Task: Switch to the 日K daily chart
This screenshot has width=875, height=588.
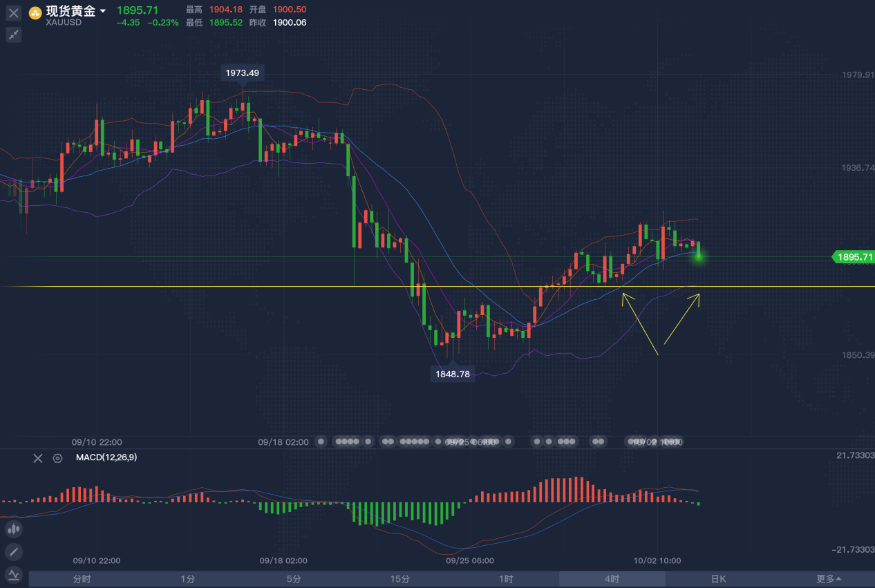Action: click(x=718, y=579)
